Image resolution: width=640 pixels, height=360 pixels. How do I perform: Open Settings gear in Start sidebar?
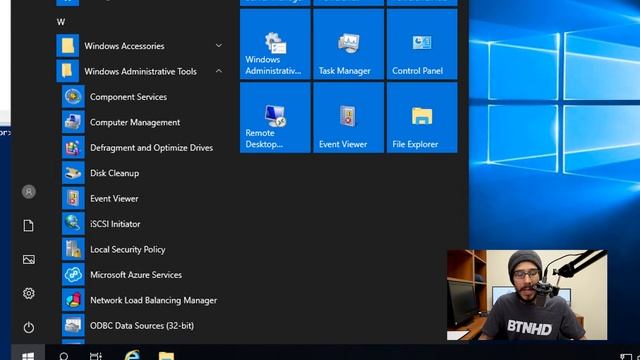point(29,293)
